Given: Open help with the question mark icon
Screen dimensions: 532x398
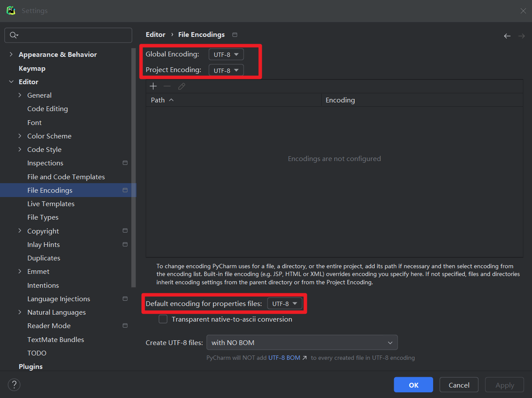Looking at the screenshot, I should point(14,385).
